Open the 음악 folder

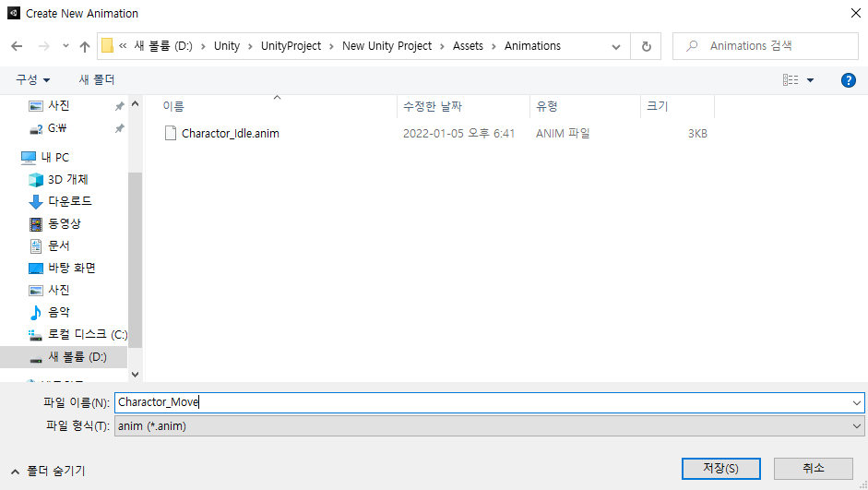(x=59, y=312)
